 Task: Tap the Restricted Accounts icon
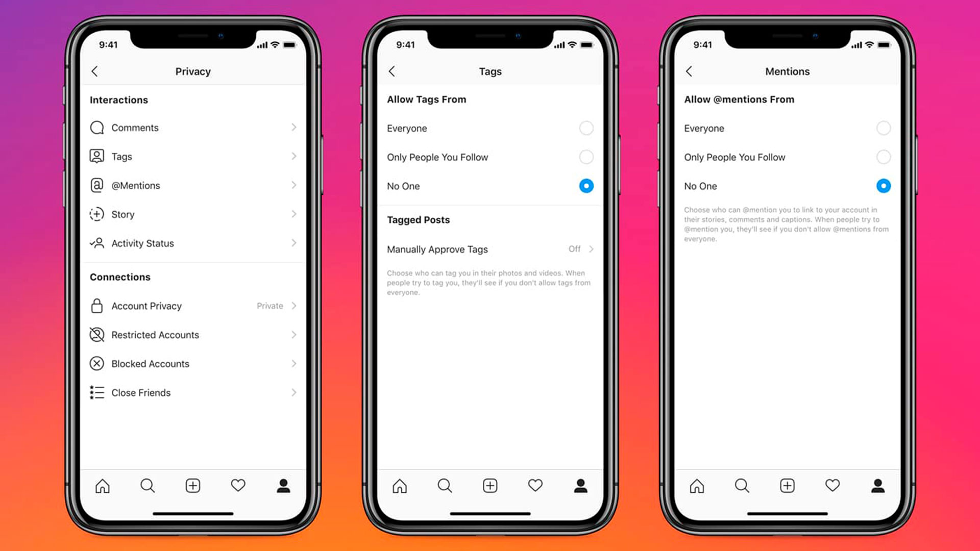point(96,334)
